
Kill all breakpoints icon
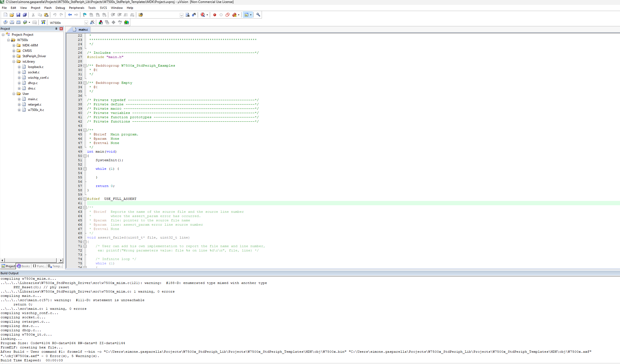(235, 15)
